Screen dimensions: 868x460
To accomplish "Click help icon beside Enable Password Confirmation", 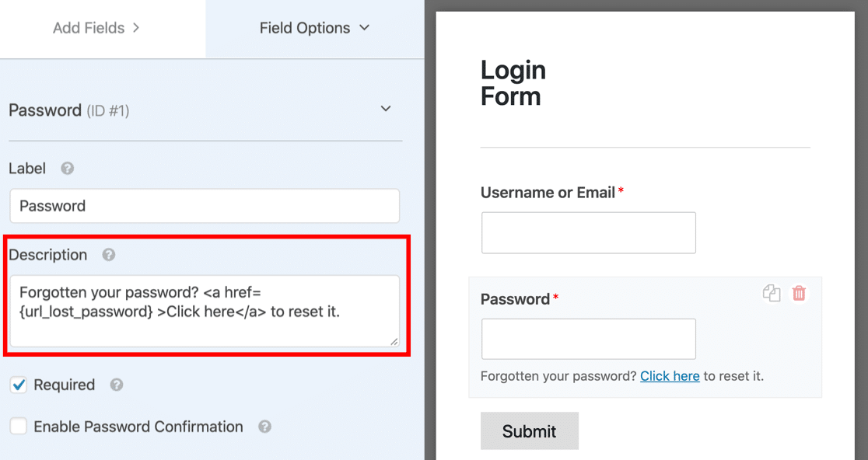I will pyautogui.click(x=264, y=427).
